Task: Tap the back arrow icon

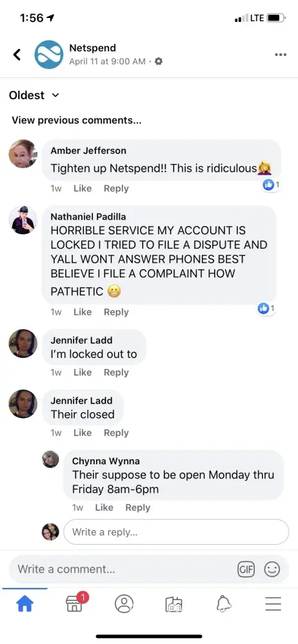Action: (17, 54)
